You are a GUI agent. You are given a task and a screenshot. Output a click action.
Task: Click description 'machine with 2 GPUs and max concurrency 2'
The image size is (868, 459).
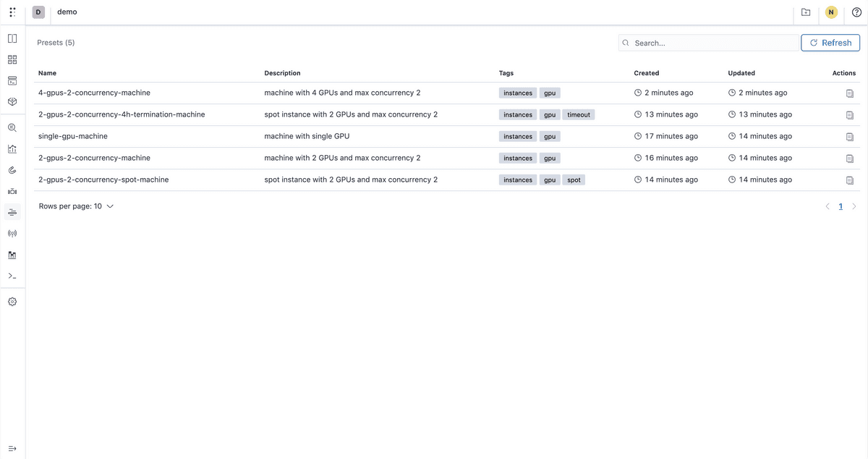343,158
